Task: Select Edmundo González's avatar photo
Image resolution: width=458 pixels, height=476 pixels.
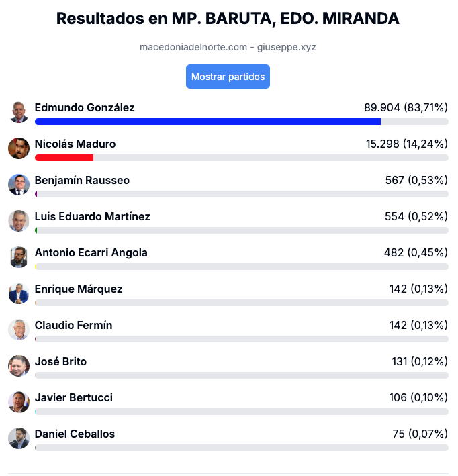Action: [x=19, y=112]
